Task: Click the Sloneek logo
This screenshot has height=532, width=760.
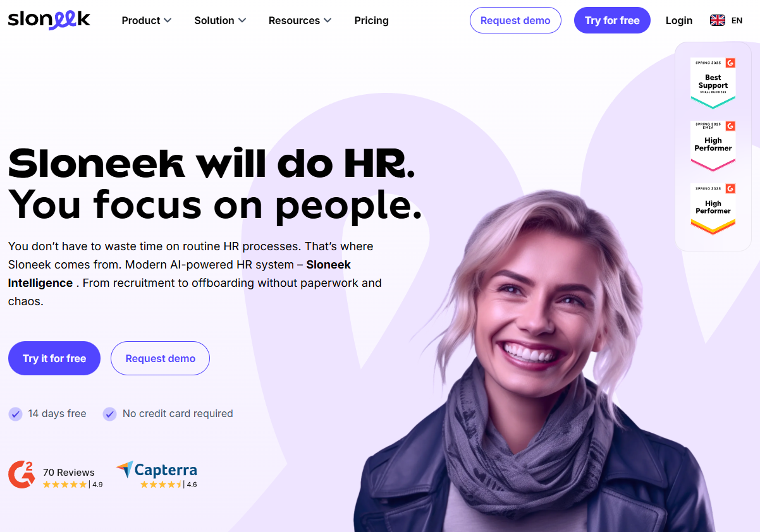Action: tap(49, 20)
